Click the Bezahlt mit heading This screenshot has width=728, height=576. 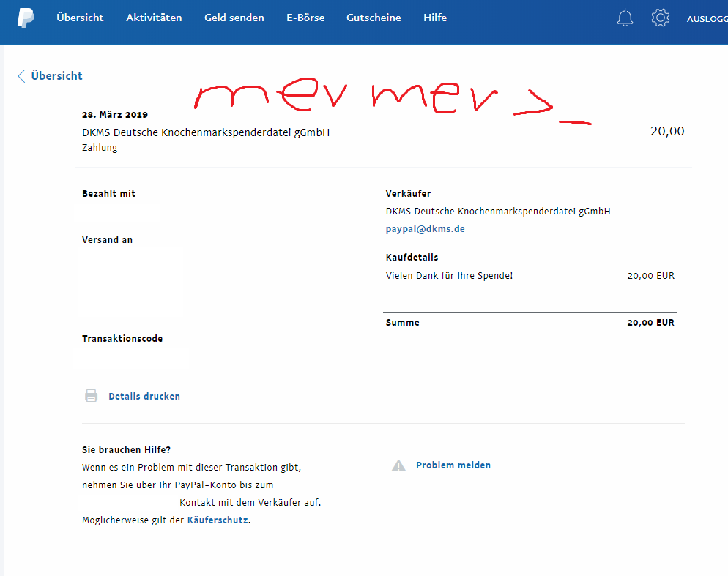pos(108,193)
